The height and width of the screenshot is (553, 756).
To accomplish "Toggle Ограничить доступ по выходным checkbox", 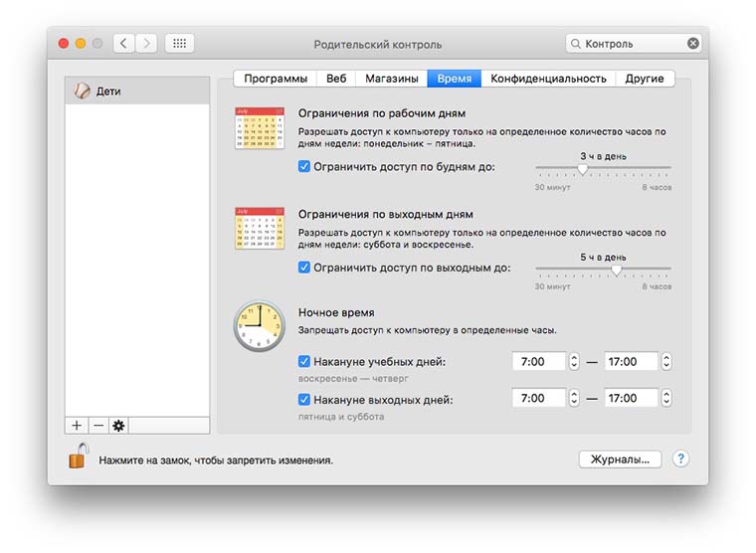I will pyautogui.click(x=303, y=268).
